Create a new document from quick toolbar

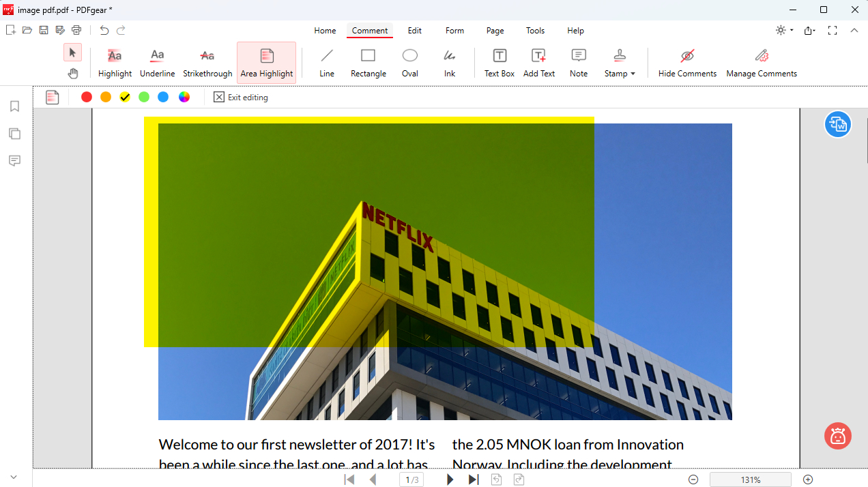click(10, 30)
